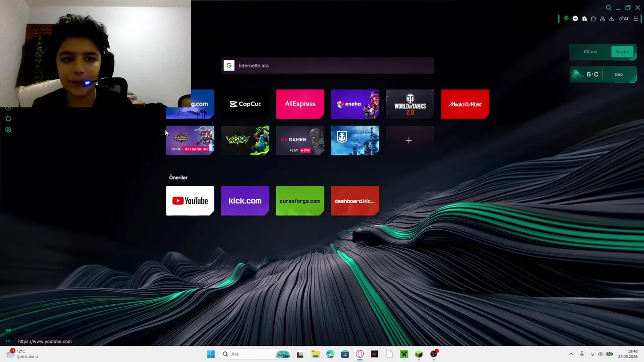The width and height of the screenshot is (644, 362).
Task: Open File Explorer from the taskbar
Action: point(315,354)
